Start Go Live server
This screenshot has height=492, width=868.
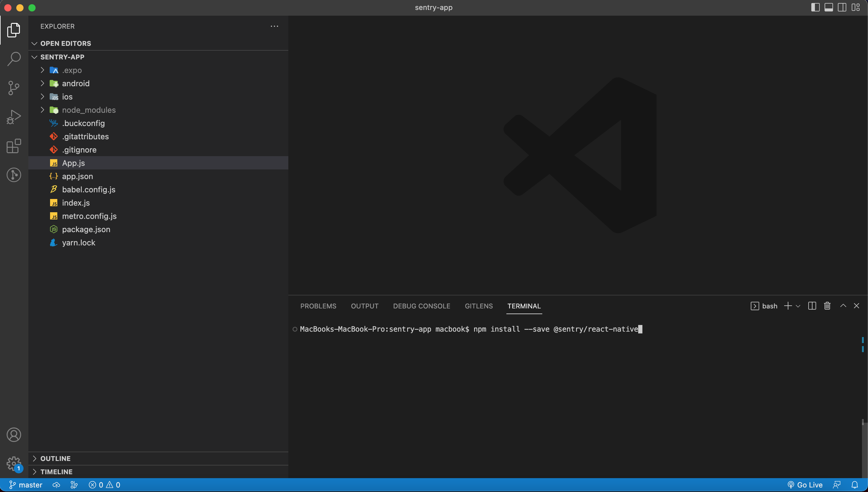[x=805, y=485]
